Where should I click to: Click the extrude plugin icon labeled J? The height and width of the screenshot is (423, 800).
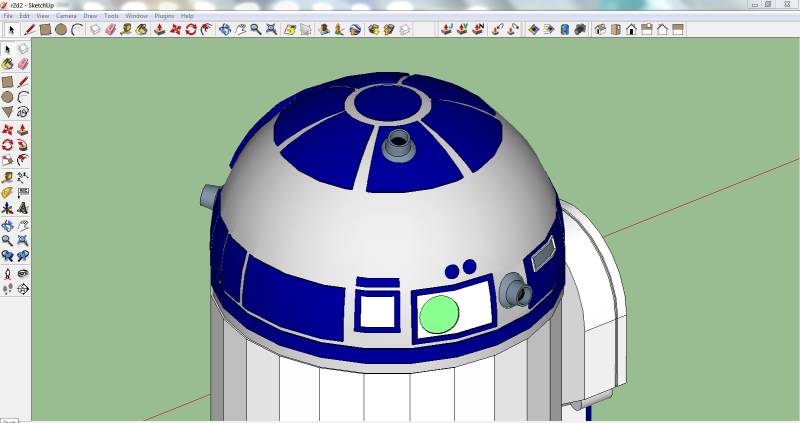(x=447, y=29)
